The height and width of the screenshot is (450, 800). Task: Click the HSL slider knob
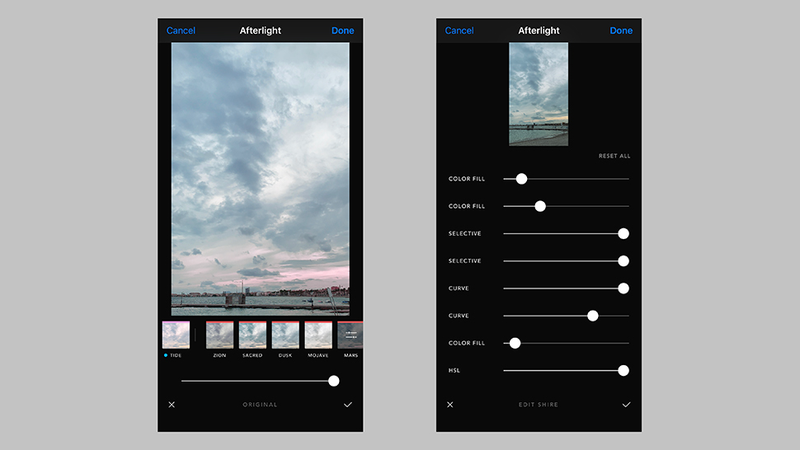pos(623,370)
